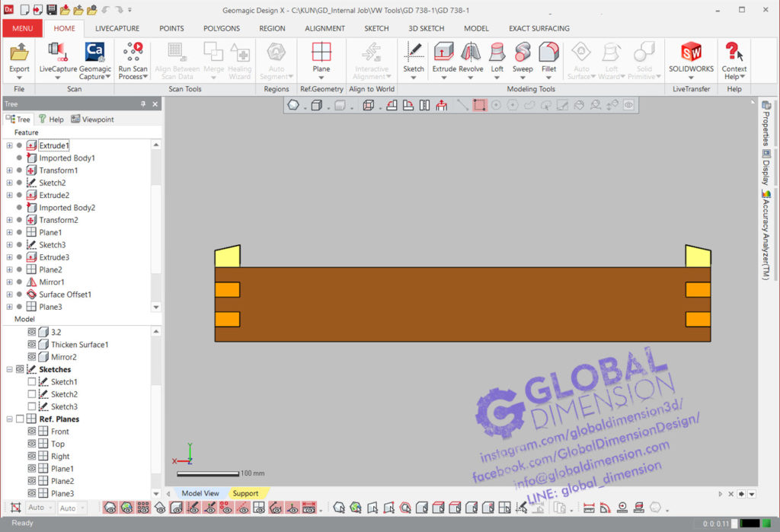Toggle visibility of Top plane

[32, 444]
